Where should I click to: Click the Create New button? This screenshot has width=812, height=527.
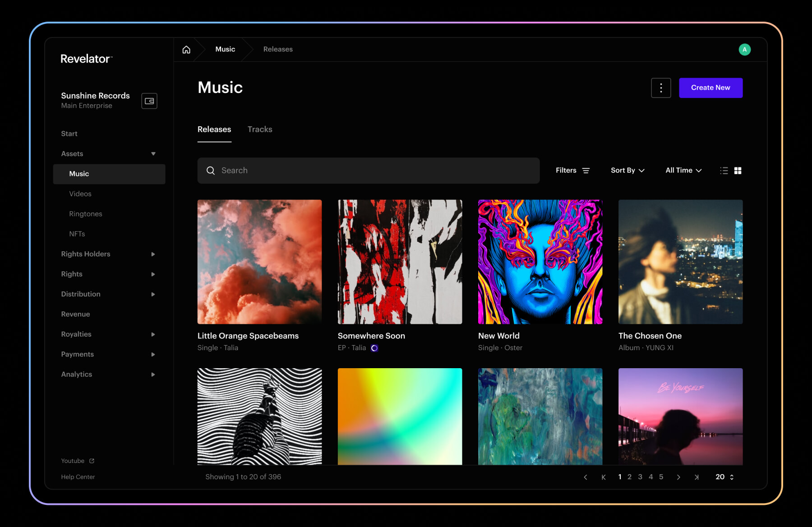pos(710,88)
